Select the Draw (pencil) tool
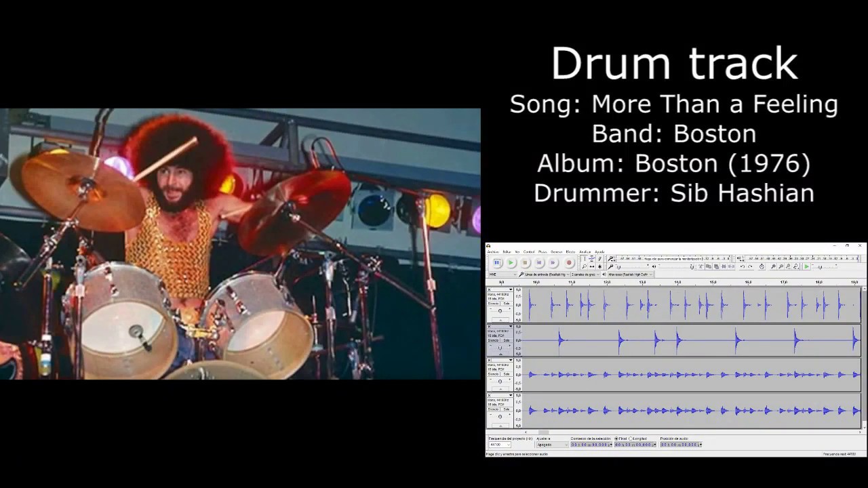Image resolution: width=868 pixels, height=488 pixels. (600, 259)
